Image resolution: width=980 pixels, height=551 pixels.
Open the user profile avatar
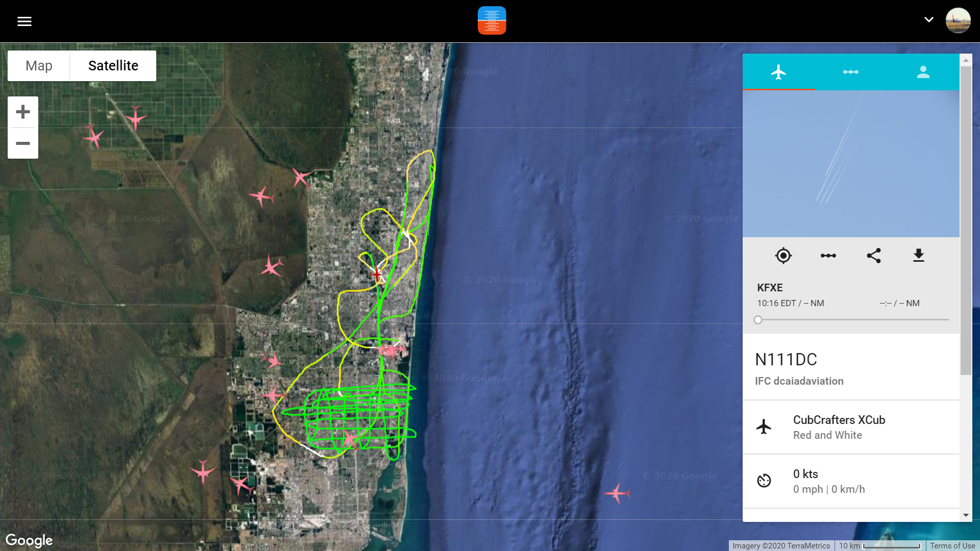(958, 20)
